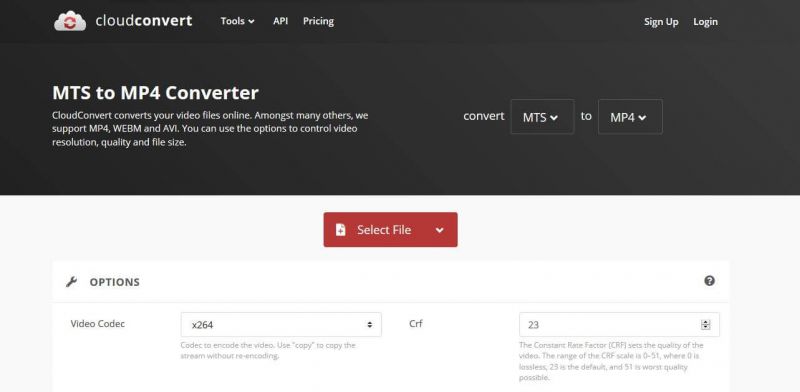Open the Tools dropdown menu
The height and width of the screenshot is (392, 800).
(x=237, y=21)
